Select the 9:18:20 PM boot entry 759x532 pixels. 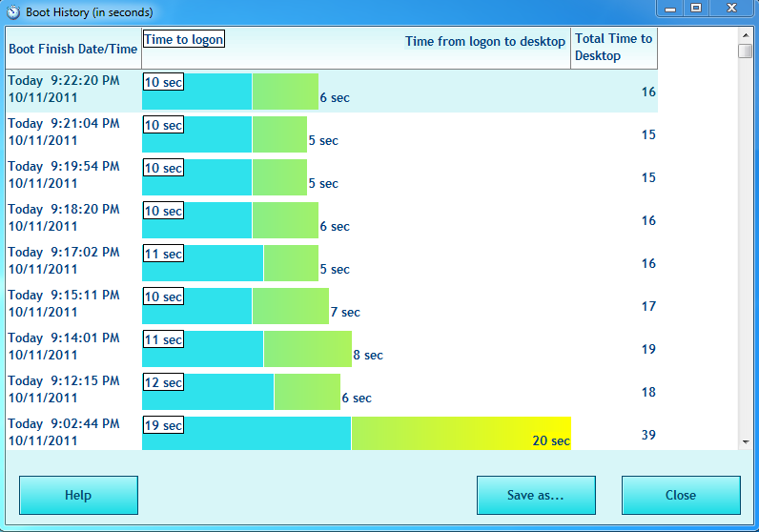click(332, 220)
